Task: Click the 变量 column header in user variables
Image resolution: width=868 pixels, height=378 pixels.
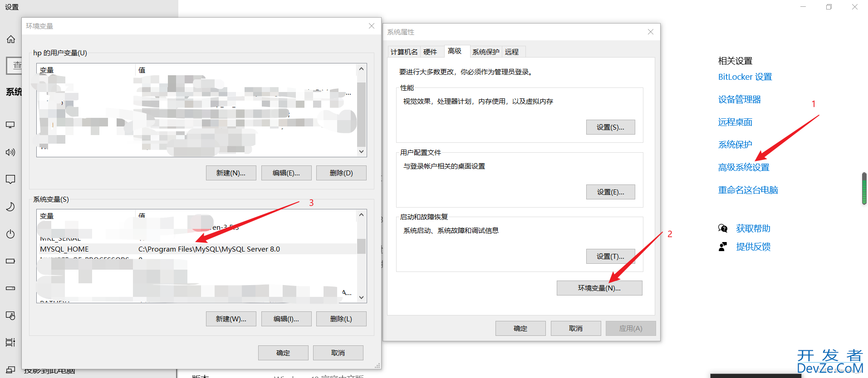Action: (86, 70)
